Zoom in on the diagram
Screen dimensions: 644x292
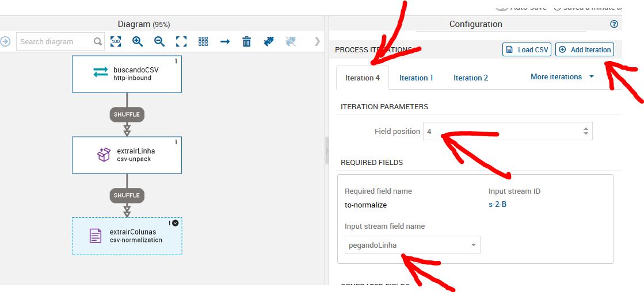pos(138,41)
